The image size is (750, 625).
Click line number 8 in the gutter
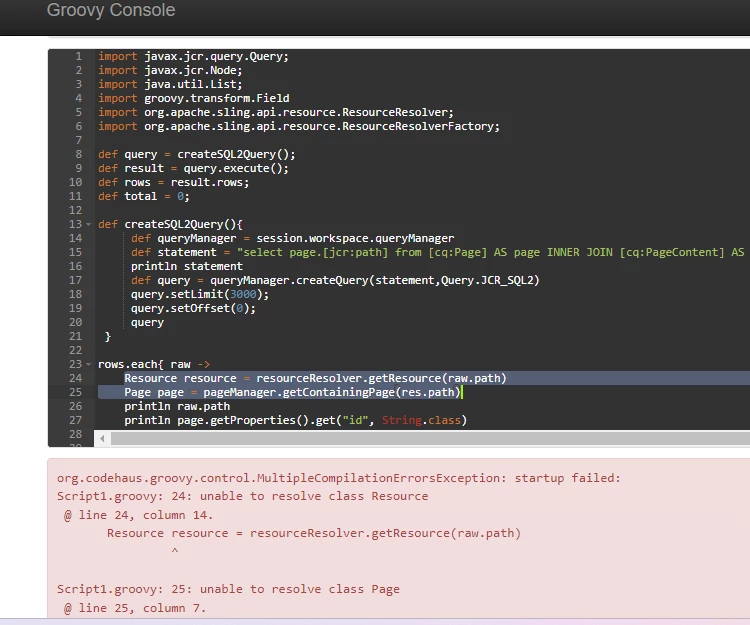tap(78, 154)
